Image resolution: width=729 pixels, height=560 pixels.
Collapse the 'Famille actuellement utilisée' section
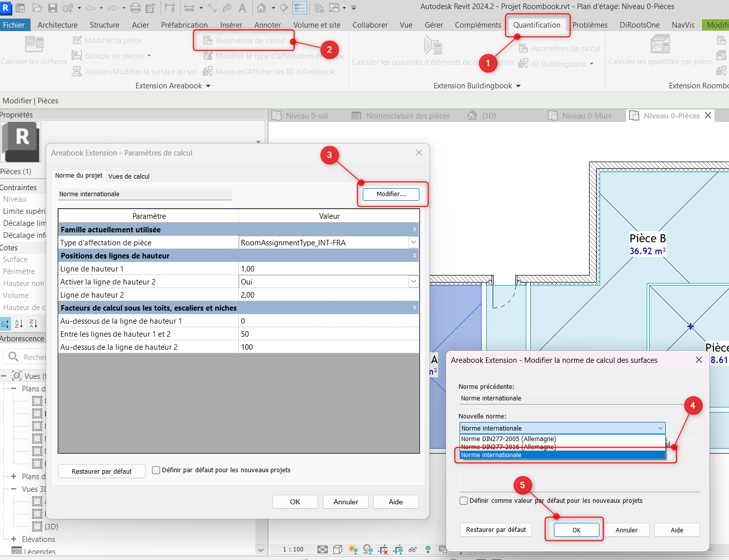tap(414, 230)
